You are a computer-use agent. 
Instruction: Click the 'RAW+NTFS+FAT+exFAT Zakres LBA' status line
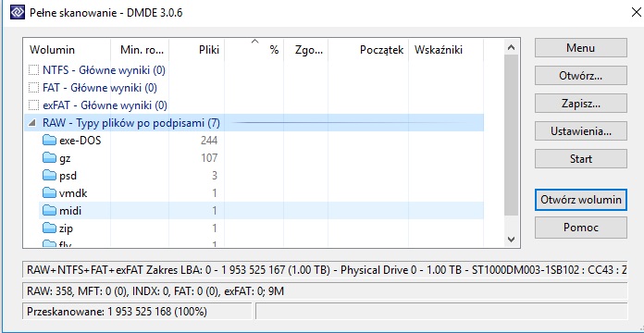click(325, 270)
